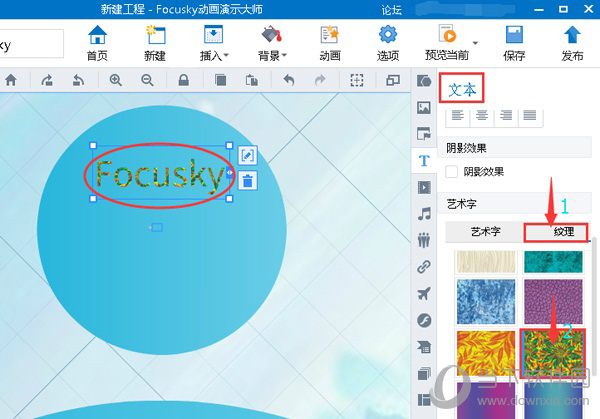Delete the Focusky text with trash button
The width and height of the screenshot is (600, 419).
point(248,181)
